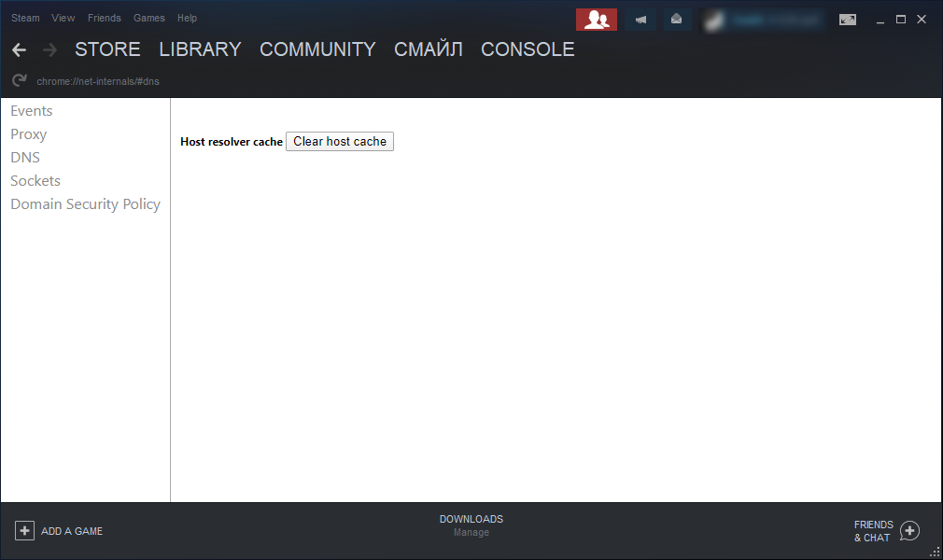Select Proxy in the sidebar
Image resolution: width=943 pixels, height=560 pixels.
28,134
